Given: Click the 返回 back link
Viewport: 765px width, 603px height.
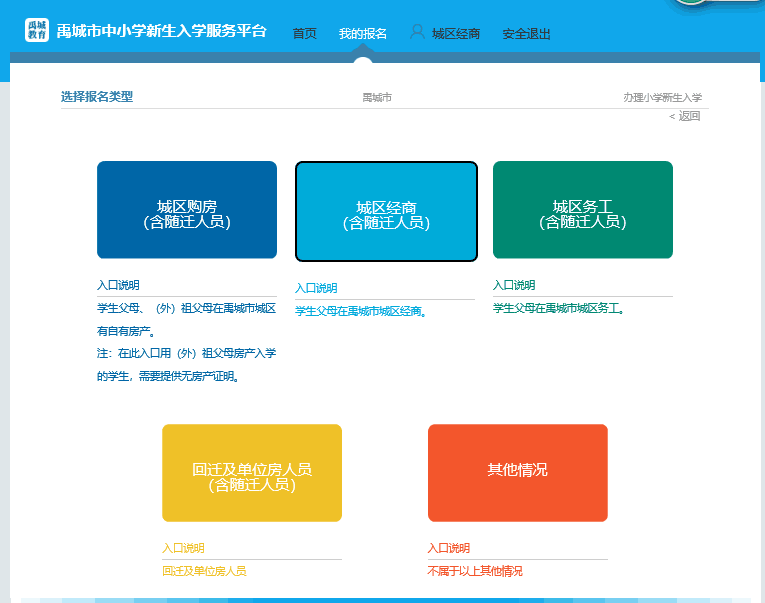Looking at the screenshot, I should (x=686, y=116).
